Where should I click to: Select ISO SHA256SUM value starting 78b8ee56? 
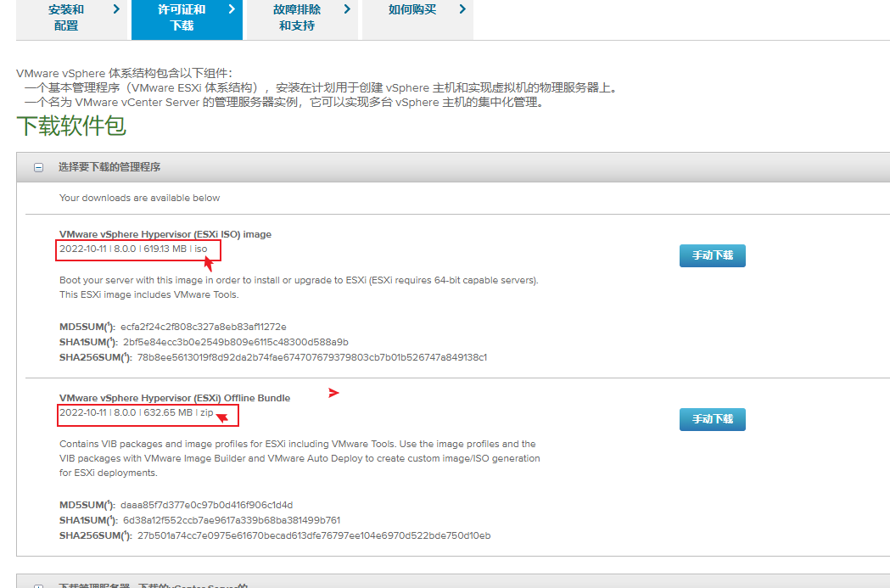[312, 357]
